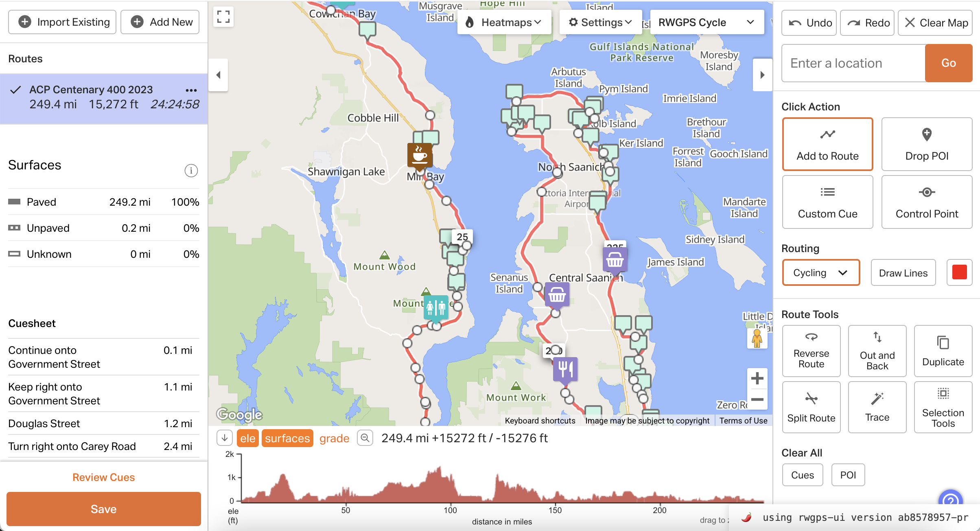
Task: Toggle the grade elevation view
Action: 334,438
